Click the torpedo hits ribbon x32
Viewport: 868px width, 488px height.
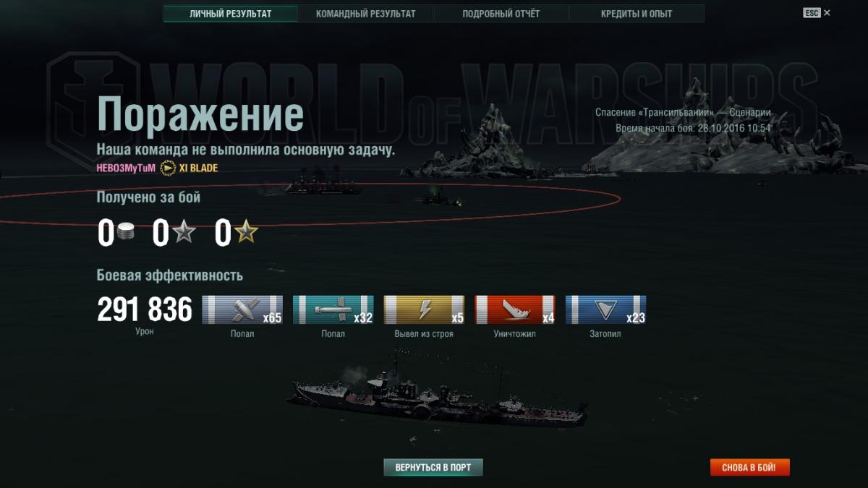333,309
